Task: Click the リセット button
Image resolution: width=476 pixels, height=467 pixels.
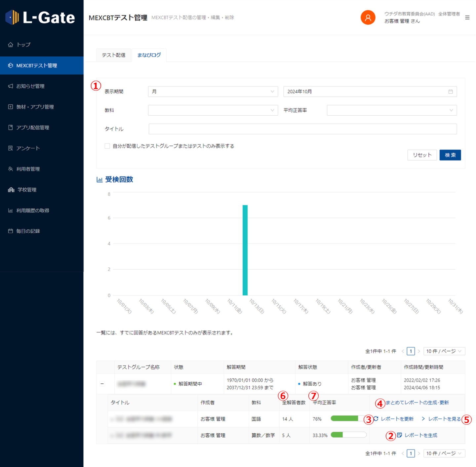Action: coord(422,155)
